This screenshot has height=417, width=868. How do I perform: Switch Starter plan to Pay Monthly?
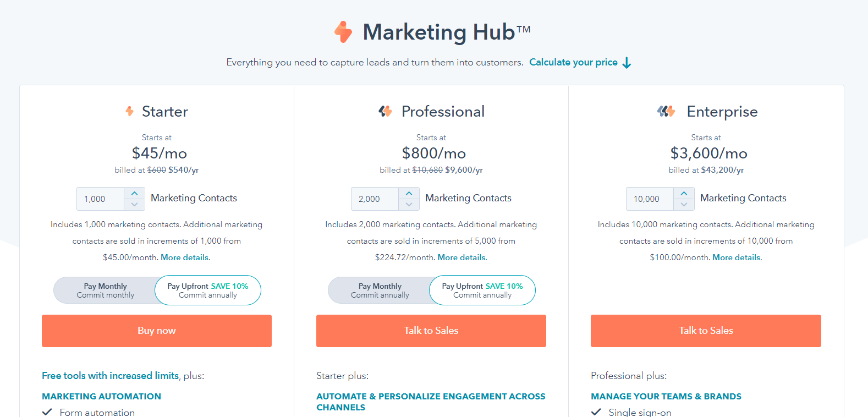tap(105, 290)
